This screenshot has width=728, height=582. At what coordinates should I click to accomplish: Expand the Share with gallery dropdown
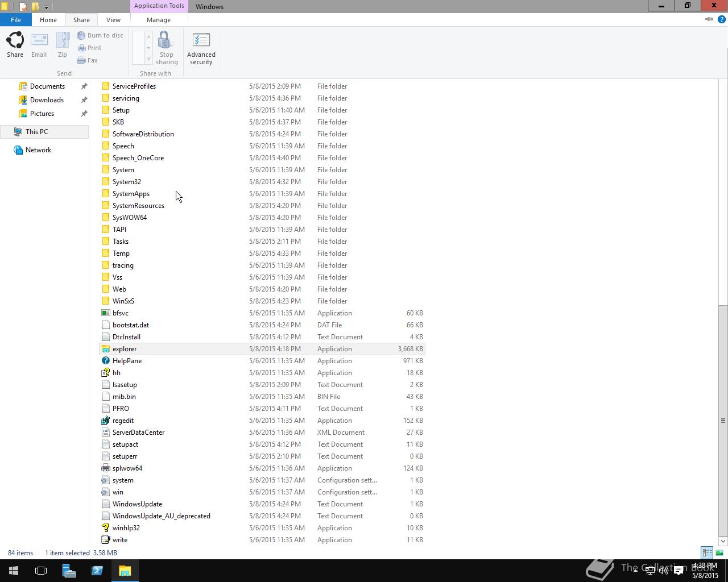pyautogui.click(x=148, y=60)
